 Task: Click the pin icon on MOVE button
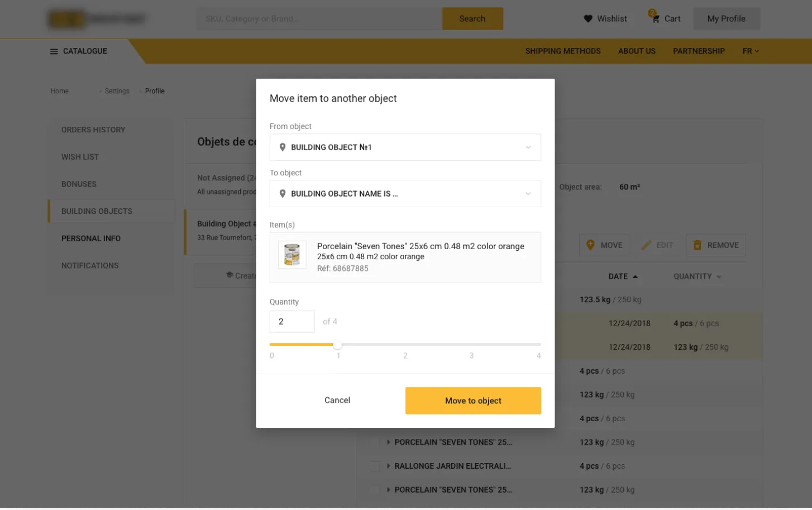click(x=590, y=245)
